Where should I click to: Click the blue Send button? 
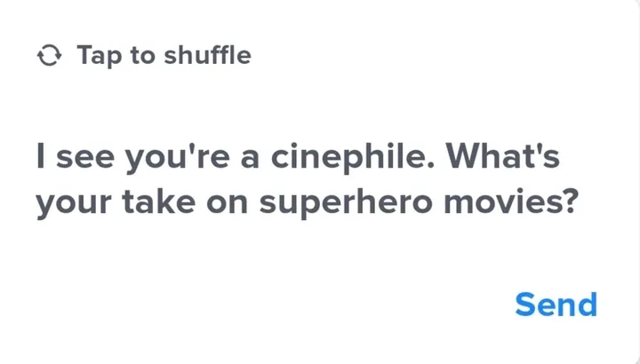(x=556, y=305)
